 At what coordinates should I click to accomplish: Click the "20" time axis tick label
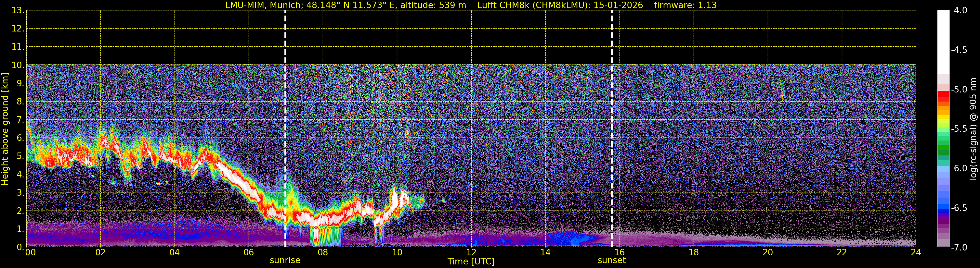click(768, 252)
